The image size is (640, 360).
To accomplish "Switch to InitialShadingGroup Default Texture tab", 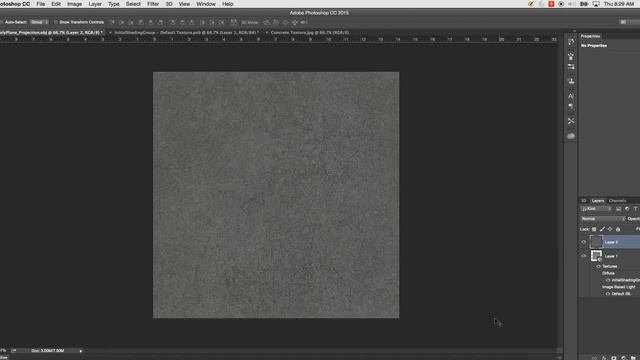I will pos(186,33).
